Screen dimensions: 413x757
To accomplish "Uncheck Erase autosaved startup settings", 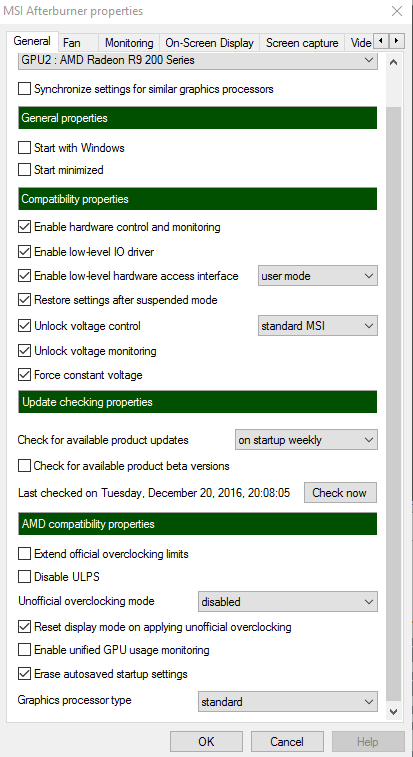I will point(24,674).
